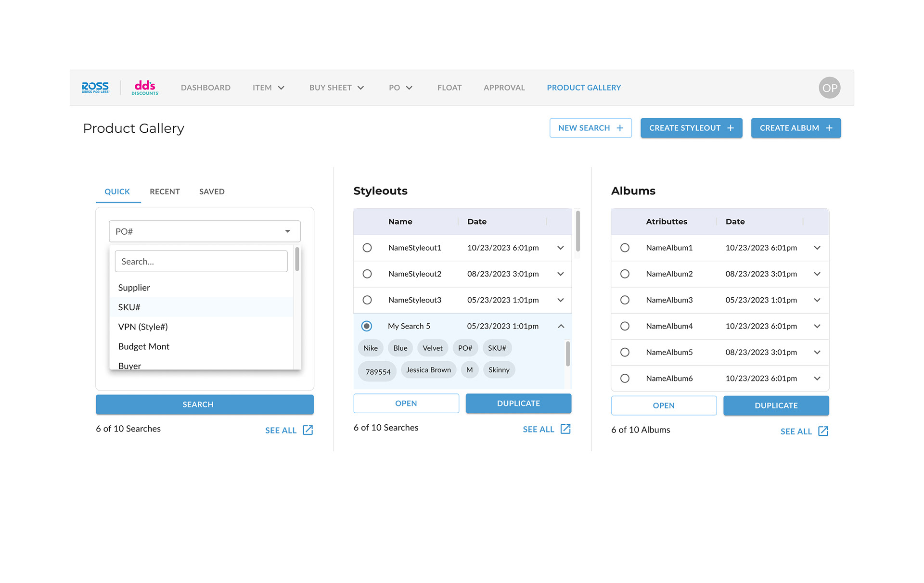Click SEE ALL under Styleouts
The width and height of the screenshot is (924, 583).
point(539,429)
